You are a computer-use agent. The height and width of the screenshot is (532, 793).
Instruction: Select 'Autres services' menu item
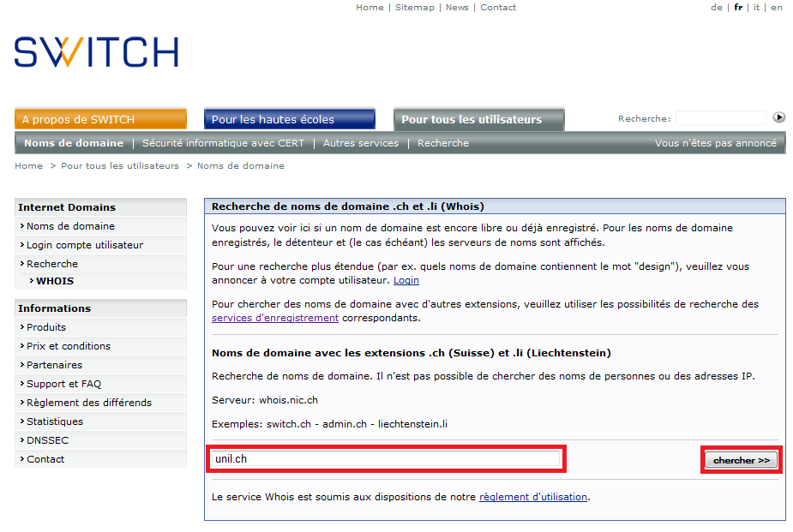[x=361, y=143]
